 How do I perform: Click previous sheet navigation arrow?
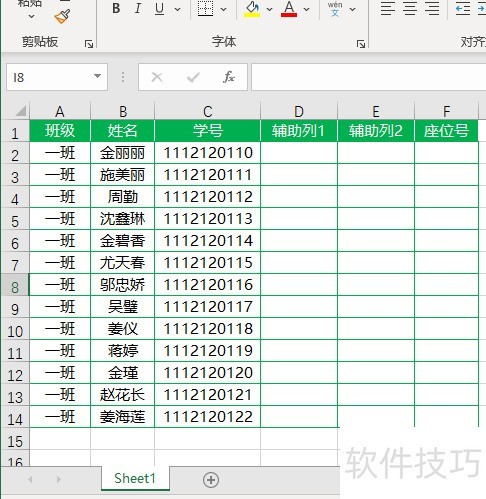(x=30, y=480)
